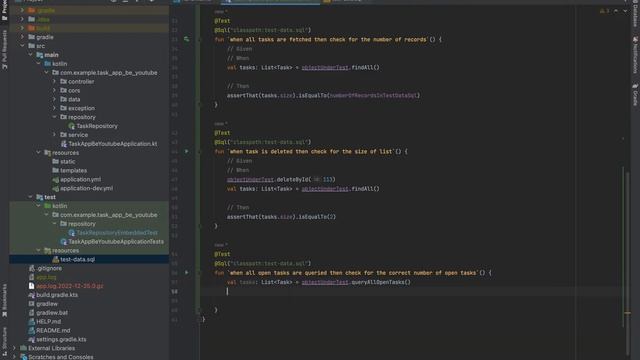Collapse the main source folder

coord(31,55)
